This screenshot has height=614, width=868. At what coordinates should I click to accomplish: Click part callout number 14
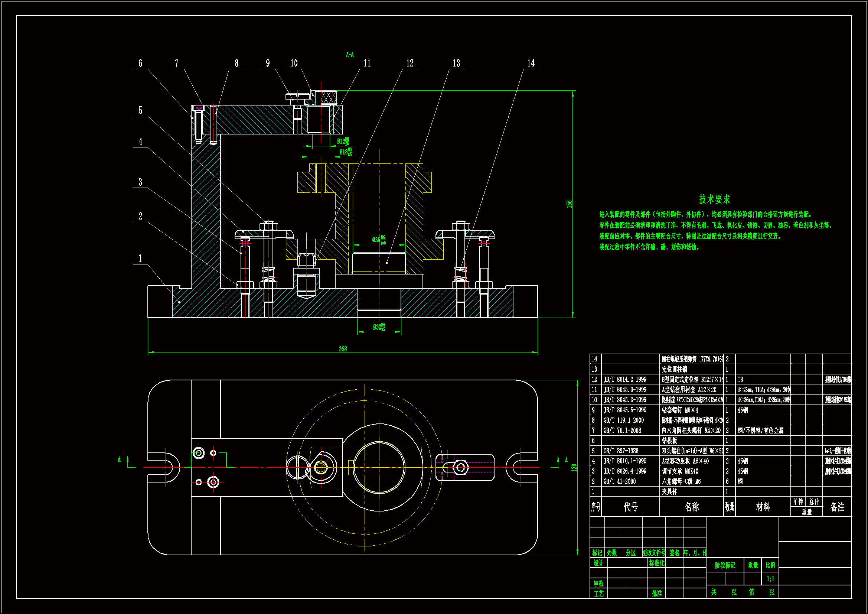click(531, 63)
